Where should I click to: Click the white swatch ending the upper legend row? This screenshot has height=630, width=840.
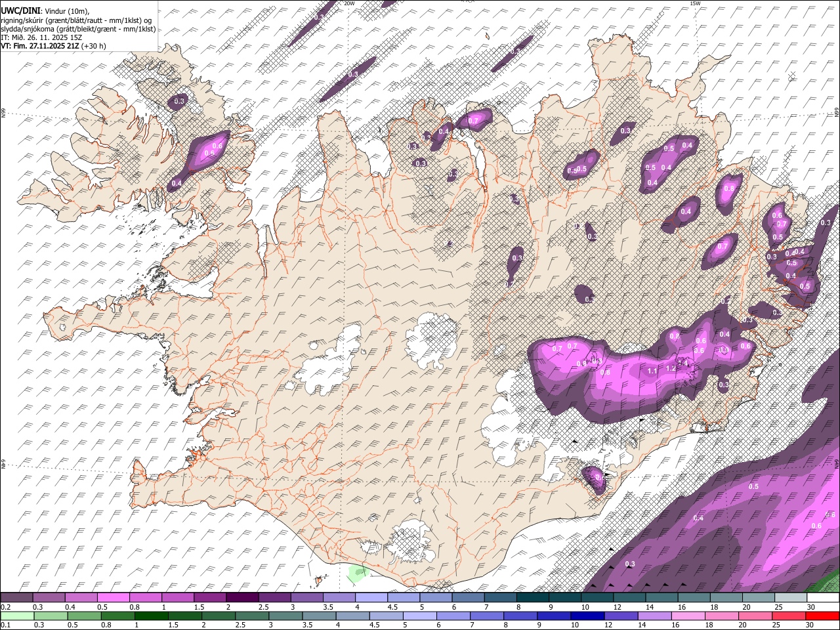point(823,598)
